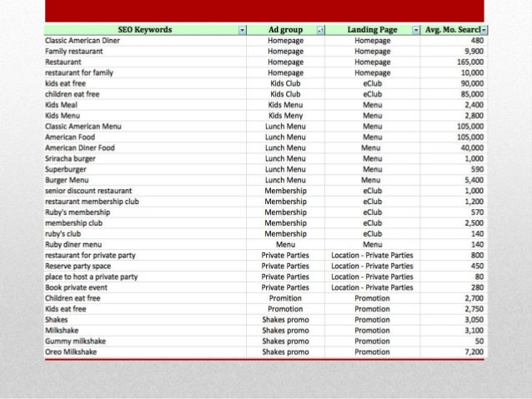Select the 'American Diner Food' cell

click(x=145, y=147)
